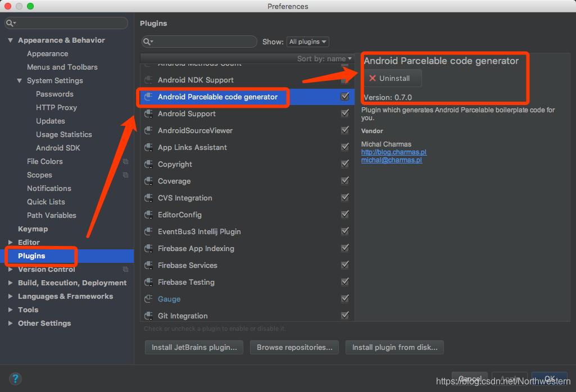576x392 pixels.
Task: Click the plugin icon beside CVS Integration
Action: tap(148, 198)
